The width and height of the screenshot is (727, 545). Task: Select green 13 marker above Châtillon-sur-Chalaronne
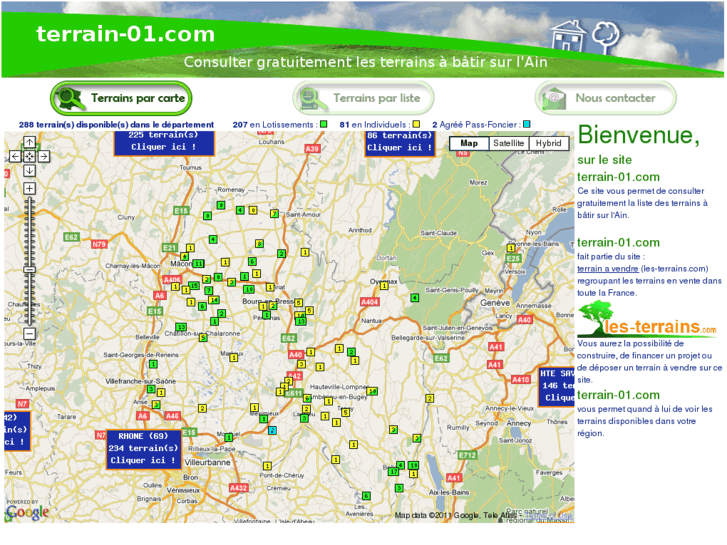181,327
